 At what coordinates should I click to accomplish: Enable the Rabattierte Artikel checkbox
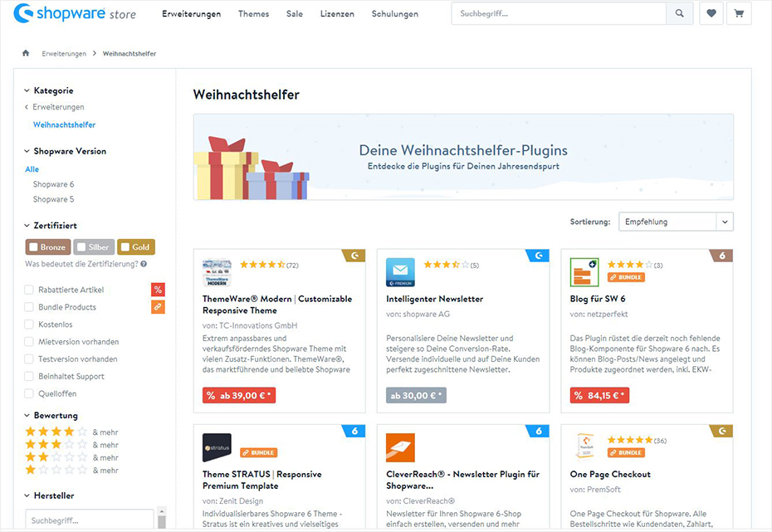[29, 290]
